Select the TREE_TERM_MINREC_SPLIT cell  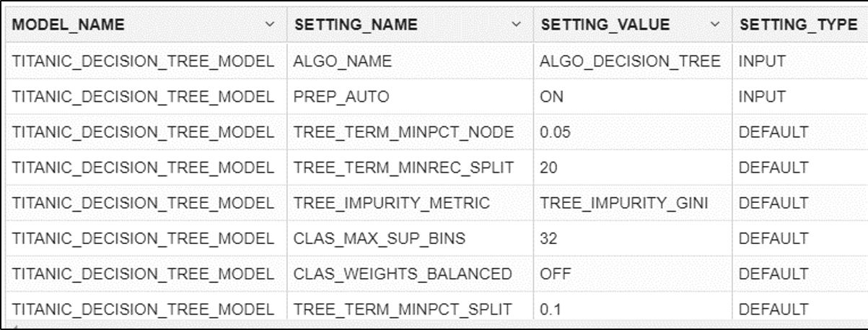(403, 168)
